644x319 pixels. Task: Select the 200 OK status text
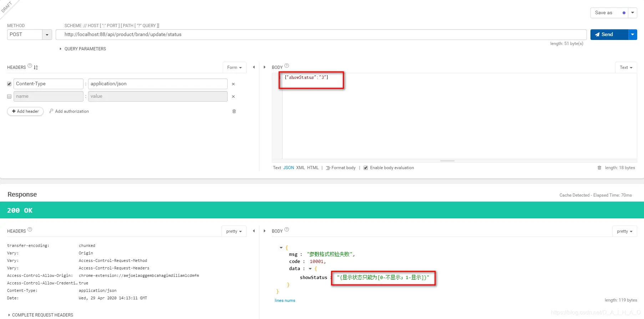20,211
